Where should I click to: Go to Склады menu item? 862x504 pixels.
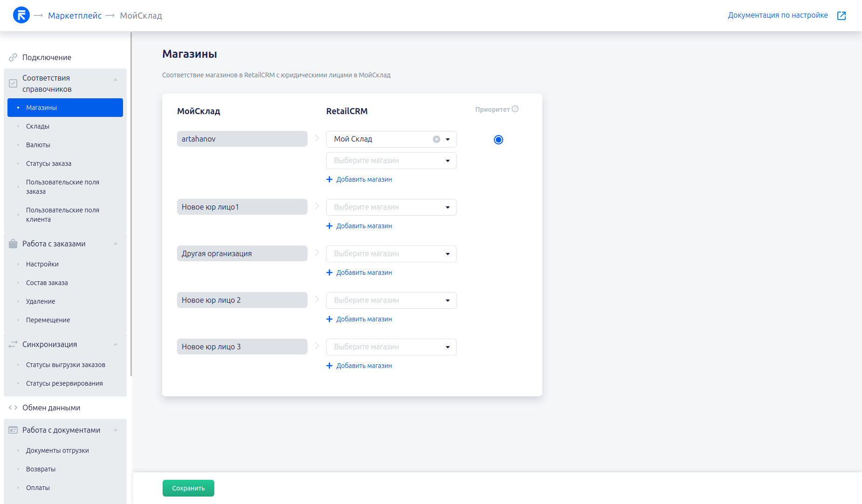click(x=38, y=126)
